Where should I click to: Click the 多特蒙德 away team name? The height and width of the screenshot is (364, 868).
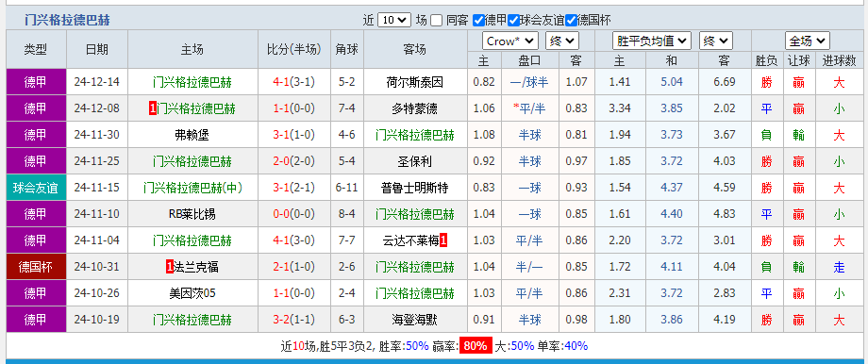[x=415, y=108]
